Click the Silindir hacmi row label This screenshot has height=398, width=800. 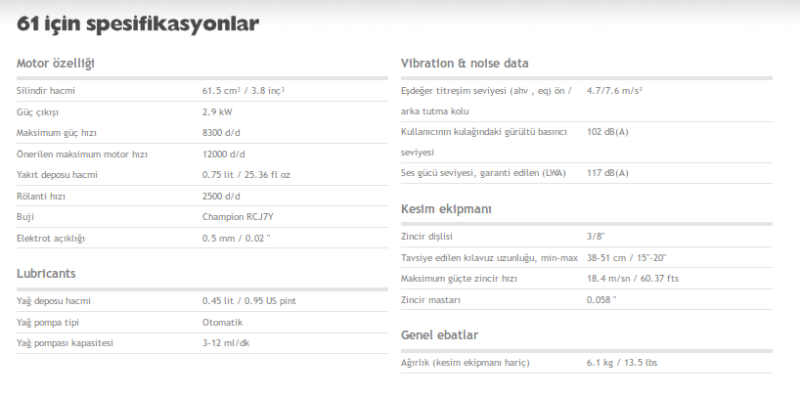(x=46, y=91)
